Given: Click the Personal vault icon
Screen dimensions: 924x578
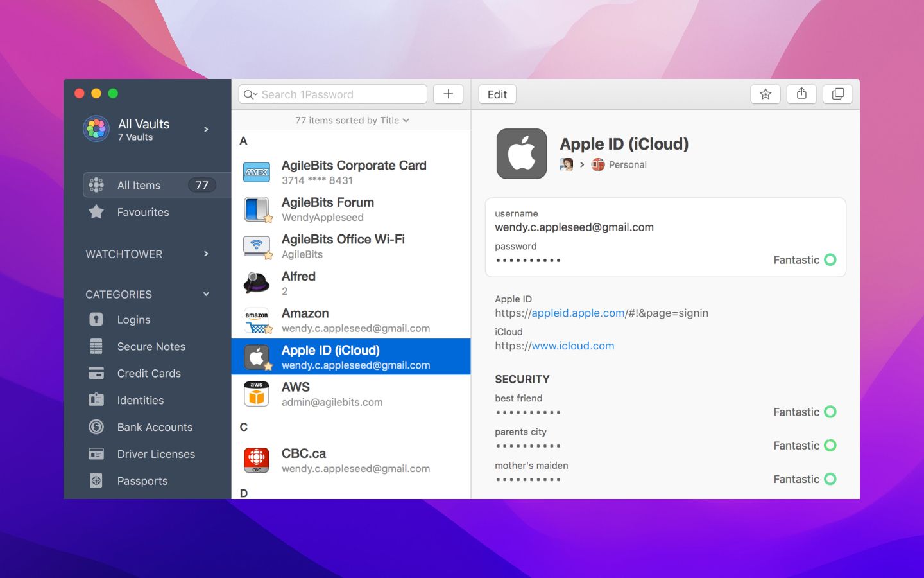Looking at the screenshot, I should pyautogui.click(x=598, y=164).
